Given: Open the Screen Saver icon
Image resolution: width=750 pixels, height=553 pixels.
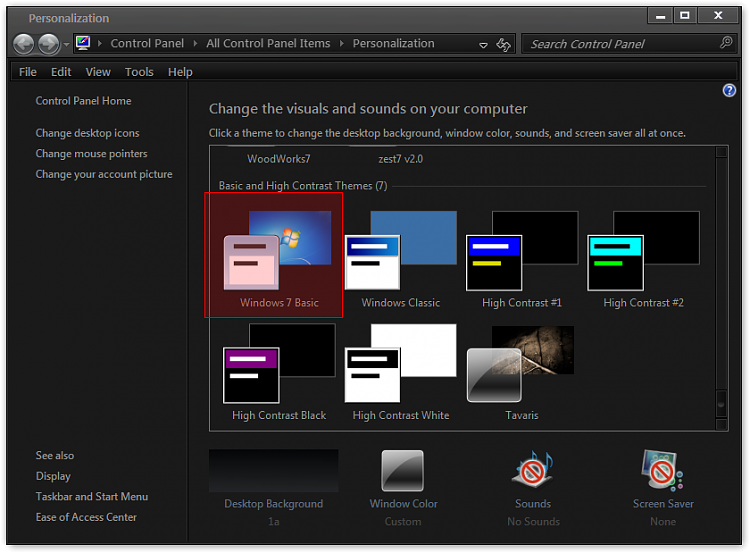Looking at the screenshot, I should (662, 471).
